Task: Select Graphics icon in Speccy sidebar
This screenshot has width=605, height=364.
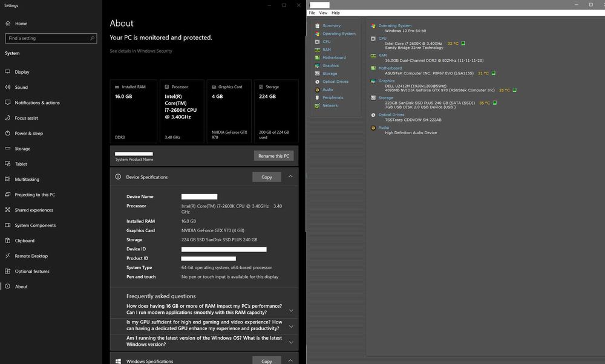Action: [x=317, y=65]
